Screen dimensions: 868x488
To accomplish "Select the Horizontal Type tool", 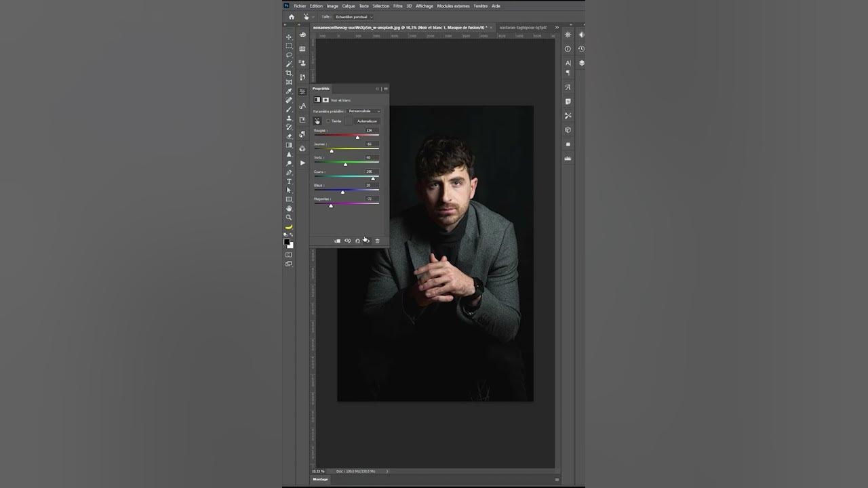I will (289, 182).
